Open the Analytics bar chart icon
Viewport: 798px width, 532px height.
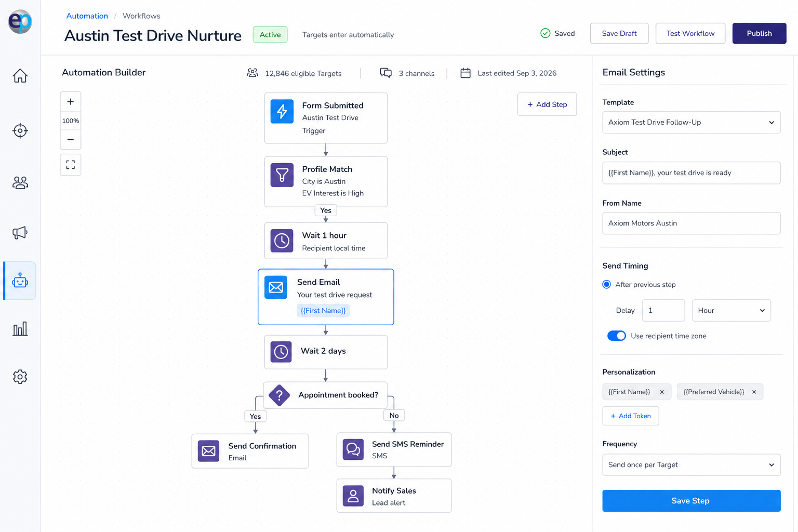[20, 328]
